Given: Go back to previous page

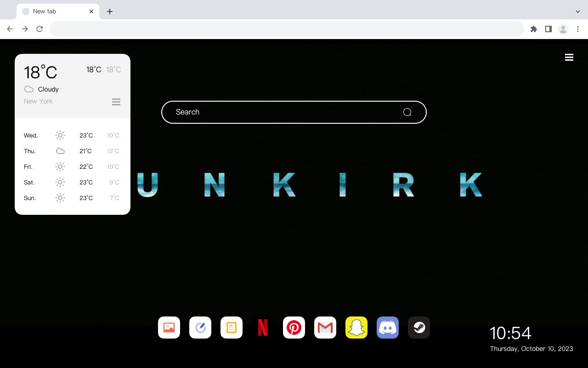Looking at the screenshot, I should click(10, 29).
